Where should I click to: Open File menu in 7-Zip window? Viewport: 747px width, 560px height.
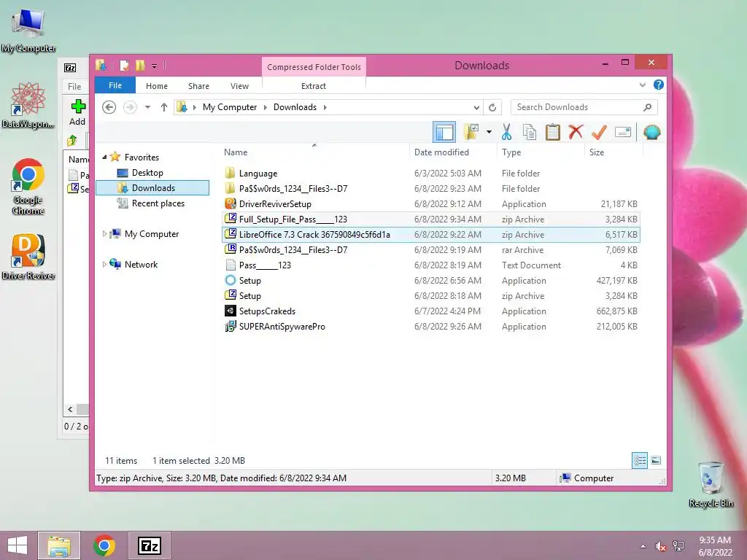pos(74,86)
